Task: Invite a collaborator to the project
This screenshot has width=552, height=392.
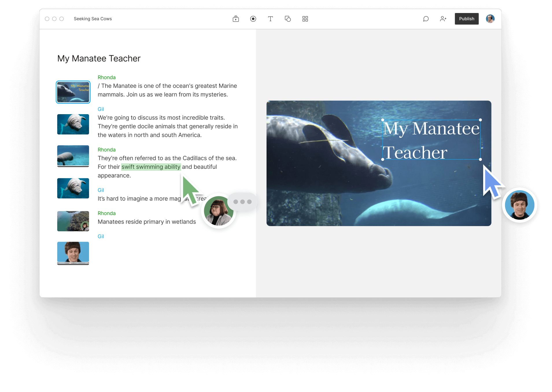Action: point(443,19)
